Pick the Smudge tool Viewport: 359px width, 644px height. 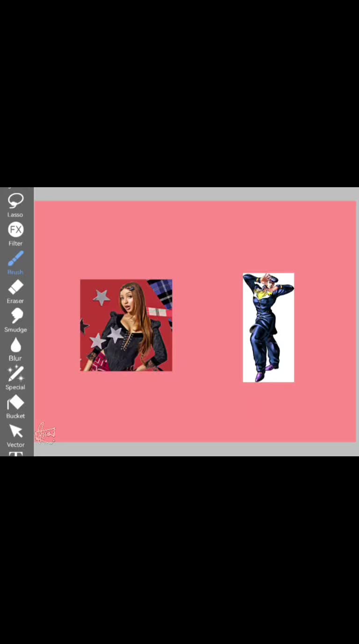(x=15, y=320)
